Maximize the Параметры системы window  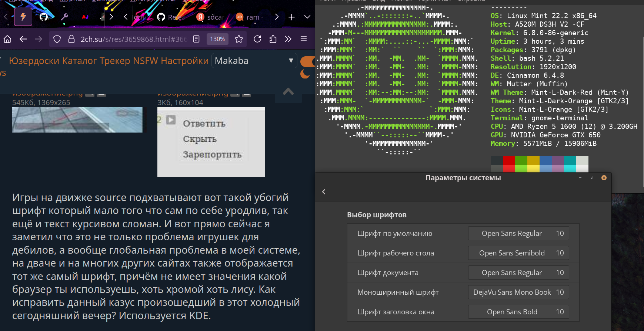pos(592,178)
